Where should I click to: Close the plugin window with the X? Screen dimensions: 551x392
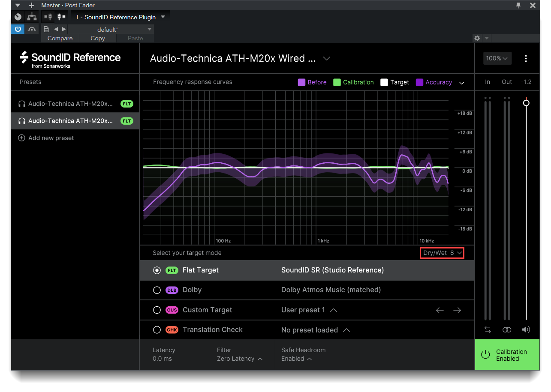pos(533,5)
